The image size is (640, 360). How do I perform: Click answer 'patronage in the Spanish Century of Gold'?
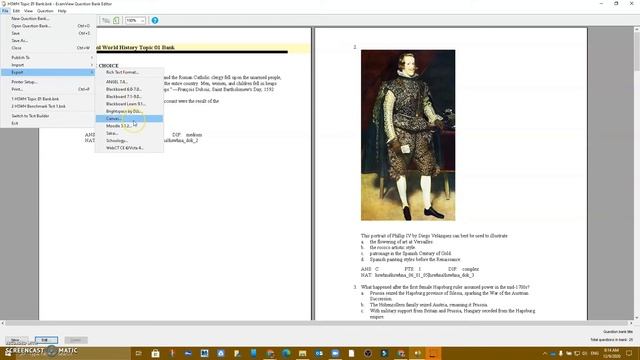pyautogui.click(x=410, y=253)
